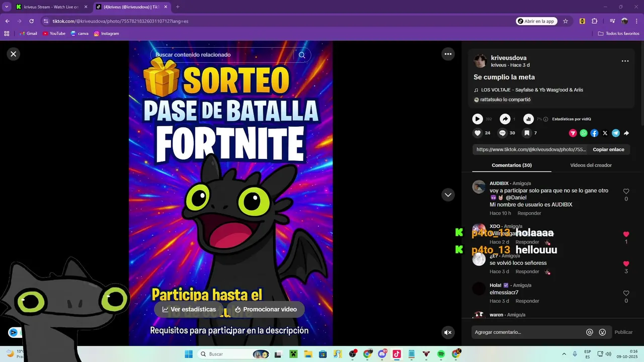Click the search magnifier in related content bar
The image size is (644, 362).
302,55
